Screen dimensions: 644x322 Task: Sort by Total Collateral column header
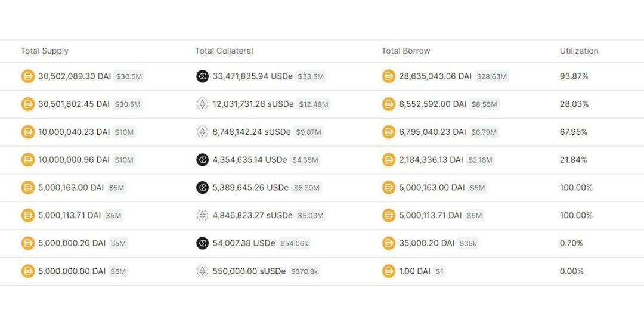click(x=224, y=51)
